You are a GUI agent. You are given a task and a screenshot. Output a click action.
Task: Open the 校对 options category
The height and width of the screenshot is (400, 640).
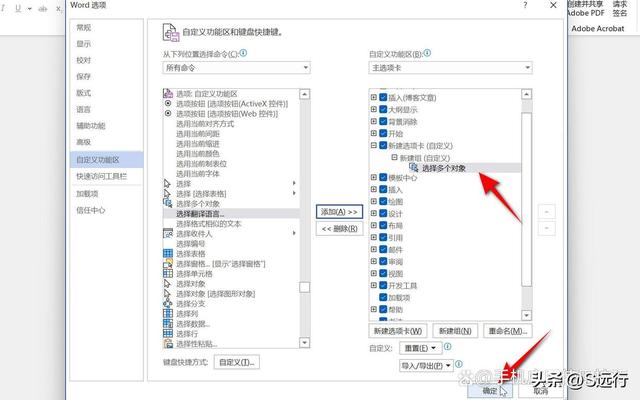(x=106, y=60)
